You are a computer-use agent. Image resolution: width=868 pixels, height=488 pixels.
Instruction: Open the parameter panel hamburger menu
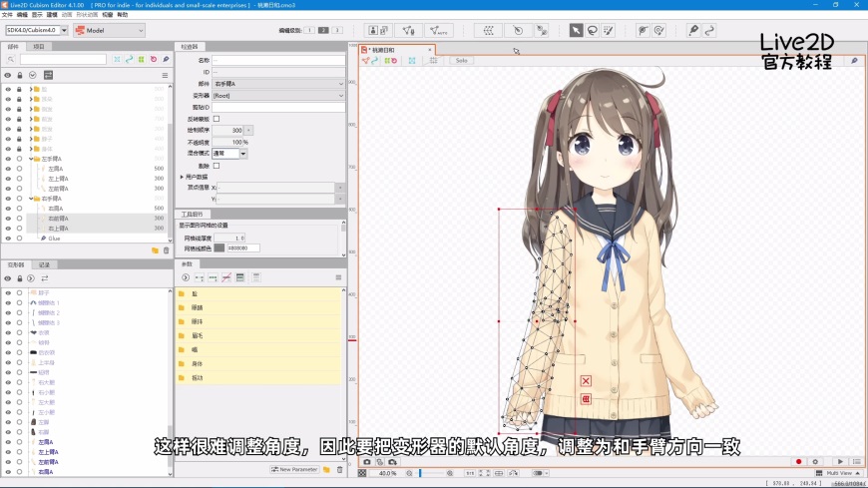(338, 277)
